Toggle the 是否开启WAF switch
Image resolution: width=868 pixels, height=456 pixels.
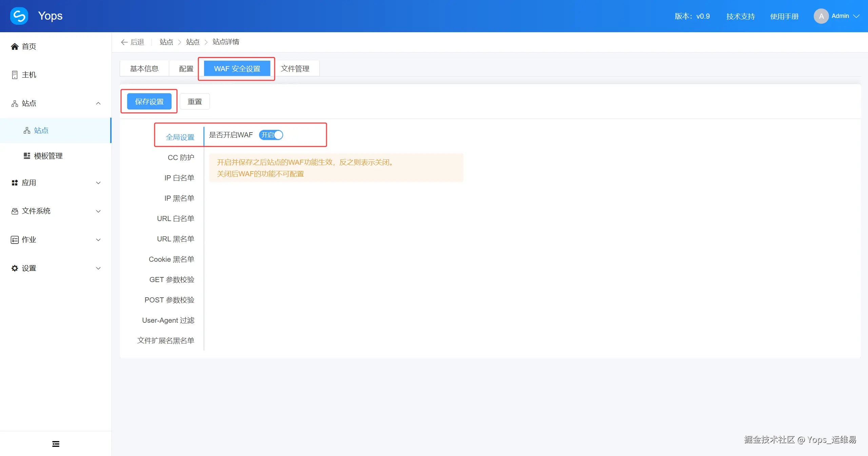271,135
